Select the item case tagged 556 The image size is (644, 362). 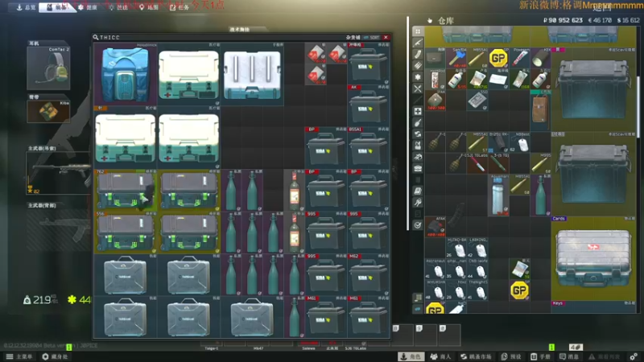tap(126, 232)
